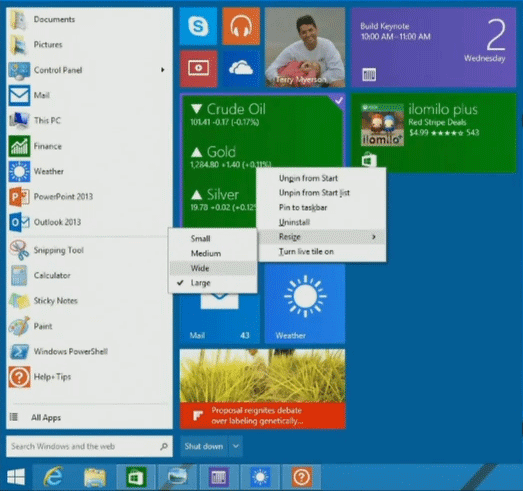Image resolution: width=523 pixels, height=491 pixels.
Task: Launch Weather app from Start list
Action: (x=89, y=171)
